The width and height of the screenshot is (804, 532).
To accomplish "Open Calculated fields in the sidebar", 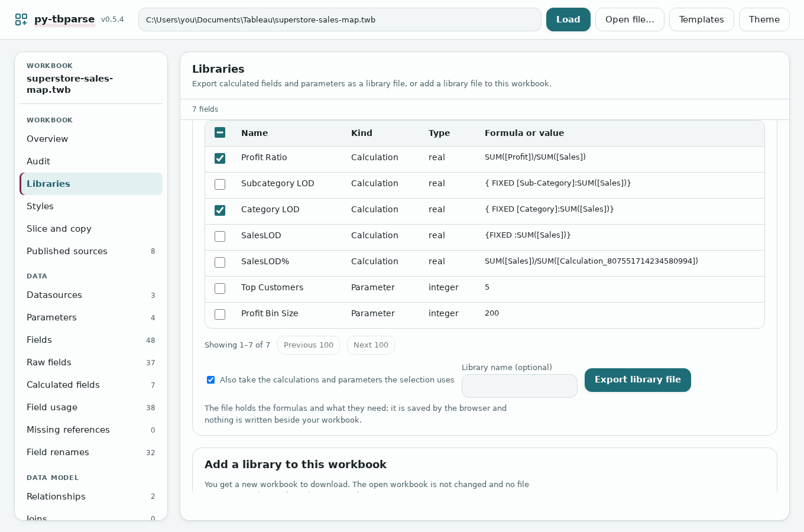I will click(x=91, y=385).
